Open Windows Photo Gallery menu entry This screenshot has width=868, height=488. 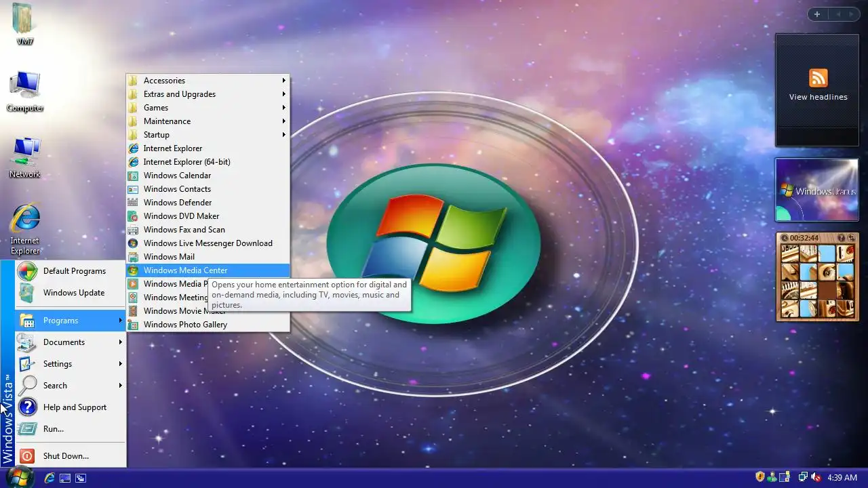[x=208, y=325]
